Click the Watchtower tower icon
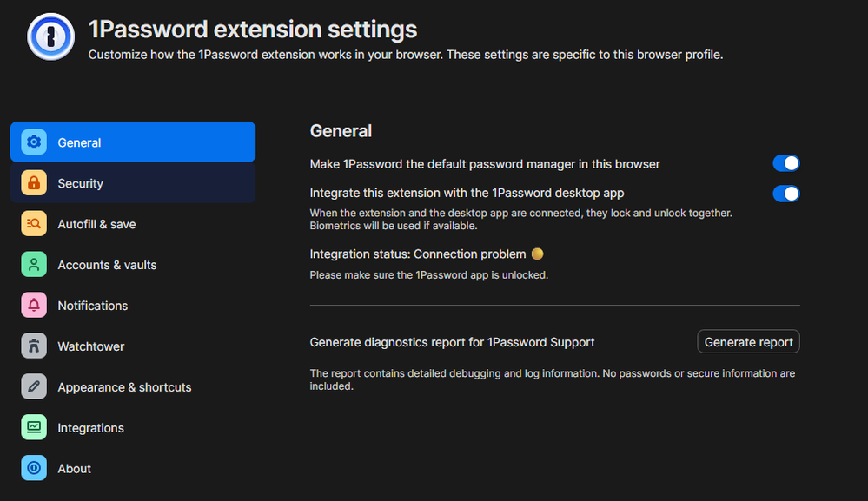The width and height of the screenshot is (868, 501). point(34,346)
